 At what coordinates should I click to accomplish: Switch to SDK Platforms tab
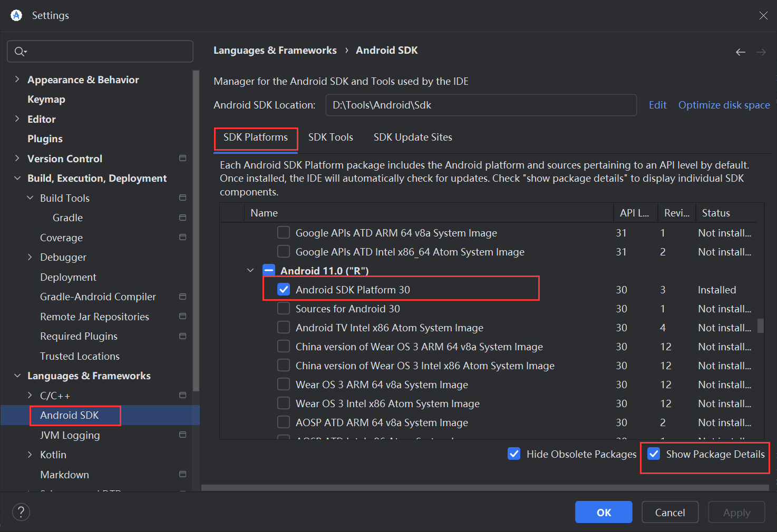tap(256, 137)
